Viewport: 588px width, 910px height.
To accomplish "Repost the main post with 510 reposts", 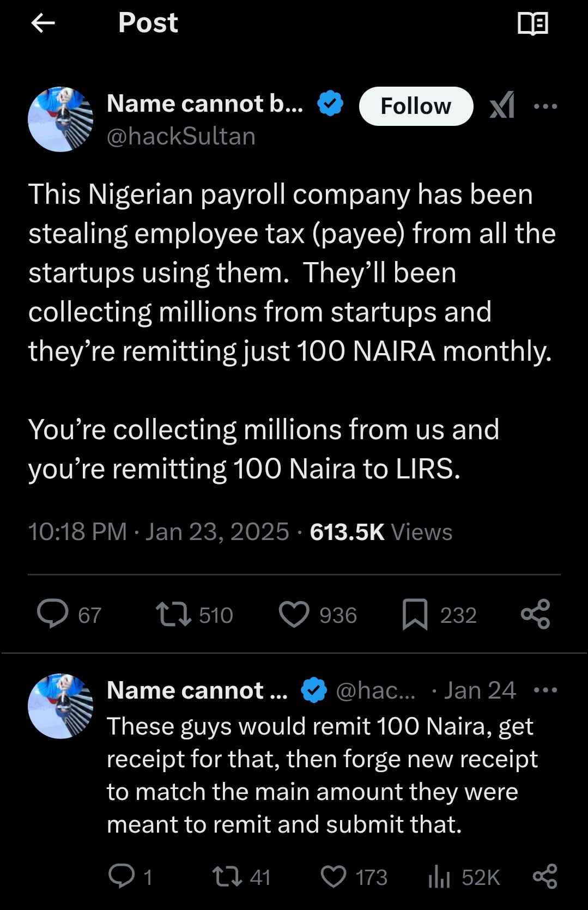I will tap(173, 614).
